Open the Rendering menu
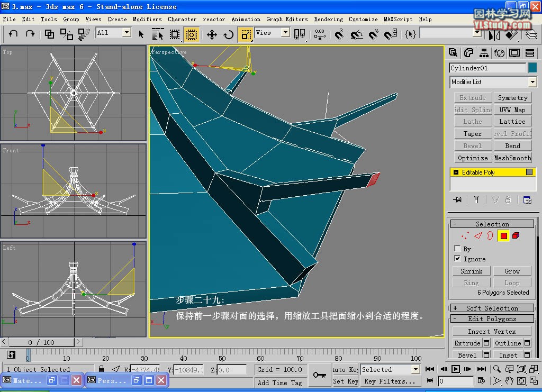 pyautogui.click(x=328, y=19)
